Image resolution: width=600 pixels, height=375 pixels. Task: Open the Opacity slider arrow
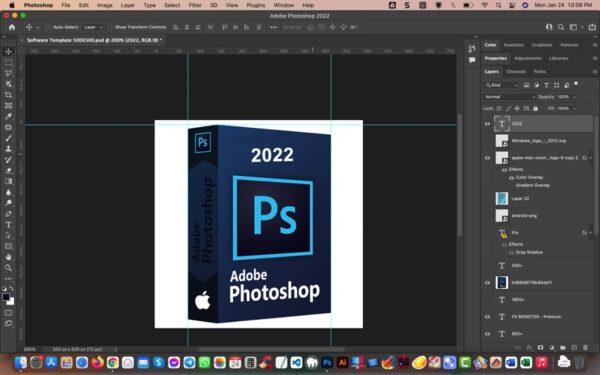(574, 97)
